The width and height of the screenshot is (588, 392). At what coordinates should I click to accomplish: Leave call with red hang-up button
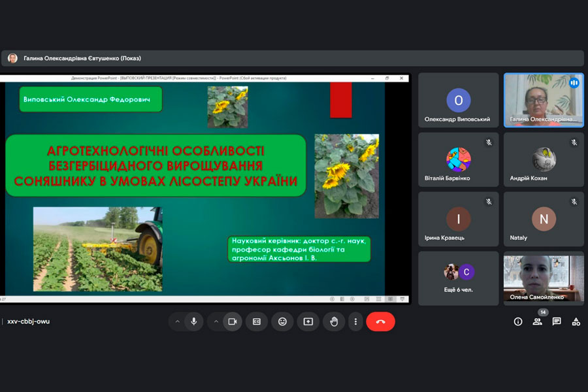pos(381,321)
